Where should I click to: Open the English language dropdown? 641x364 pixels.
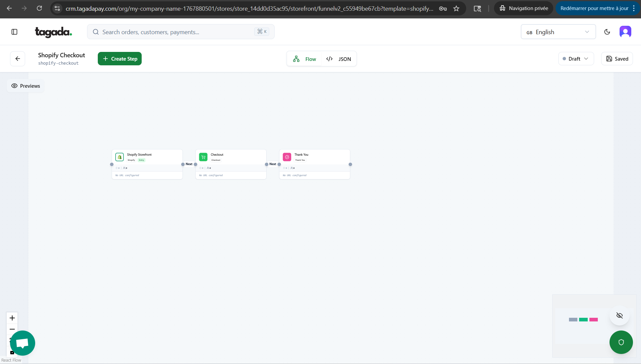pyautogui.click(x=558, y=32)
